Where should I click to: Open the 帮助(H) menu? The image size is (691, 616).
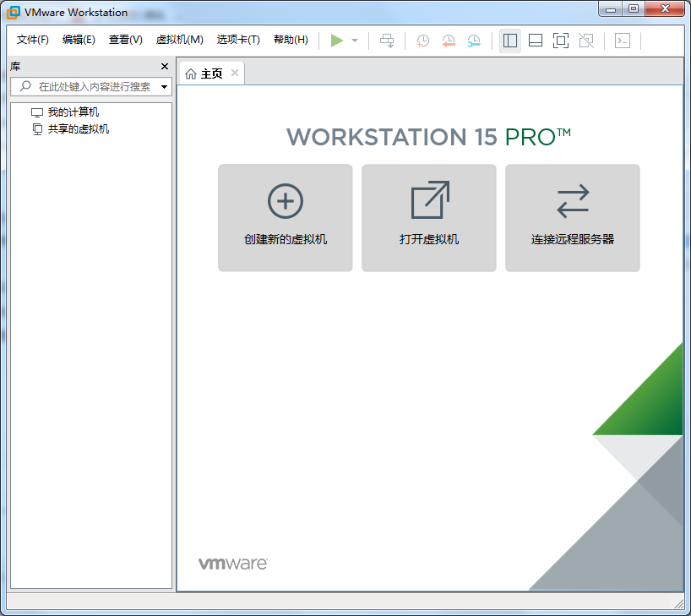pos(291,40)
